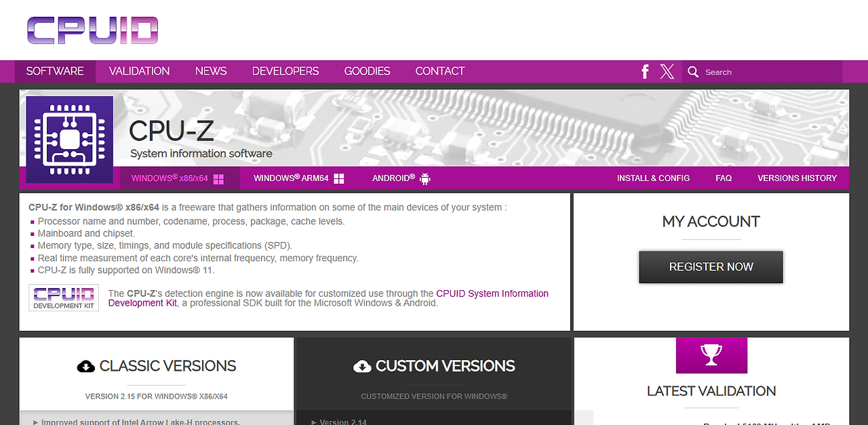
Task: Click the trophy icon above Latest Validation
Action: [x=711, y=355]
